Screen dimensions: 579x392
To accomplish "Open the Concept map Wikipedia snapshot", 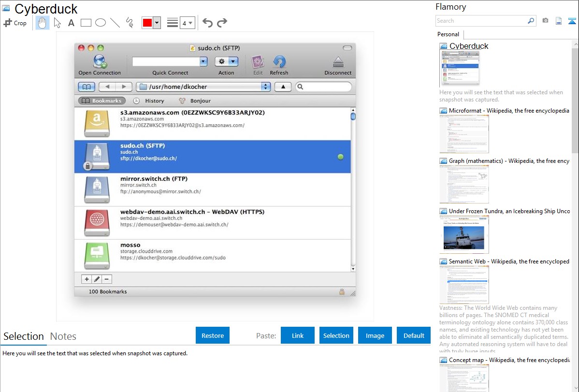I will coord(464,378).
